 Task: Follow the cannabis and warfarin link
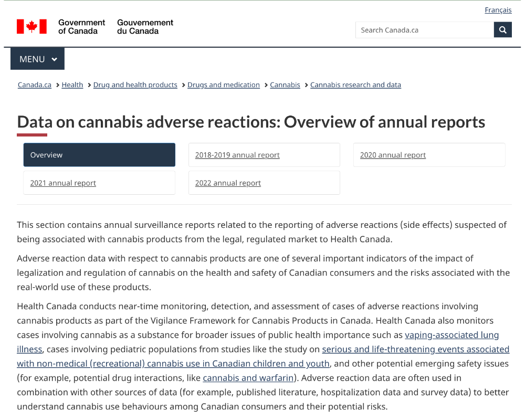coord(248,377)
